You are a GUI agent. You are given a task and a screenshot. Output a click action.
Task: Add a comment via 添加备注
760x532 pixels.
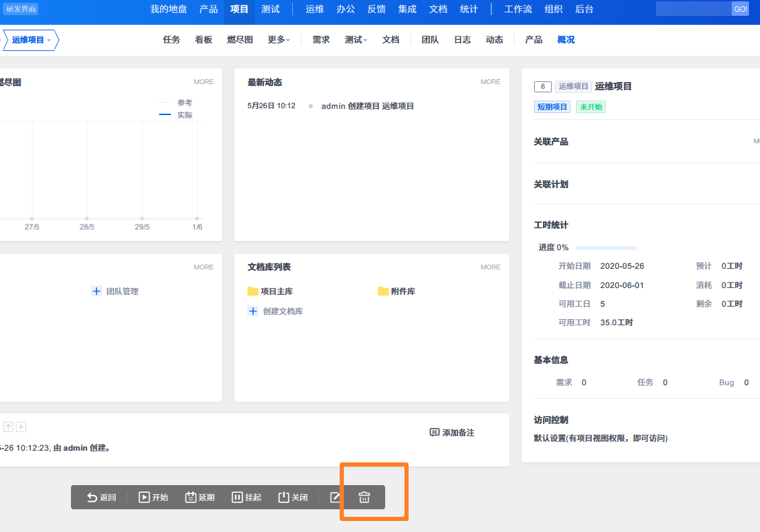point(452,433)
